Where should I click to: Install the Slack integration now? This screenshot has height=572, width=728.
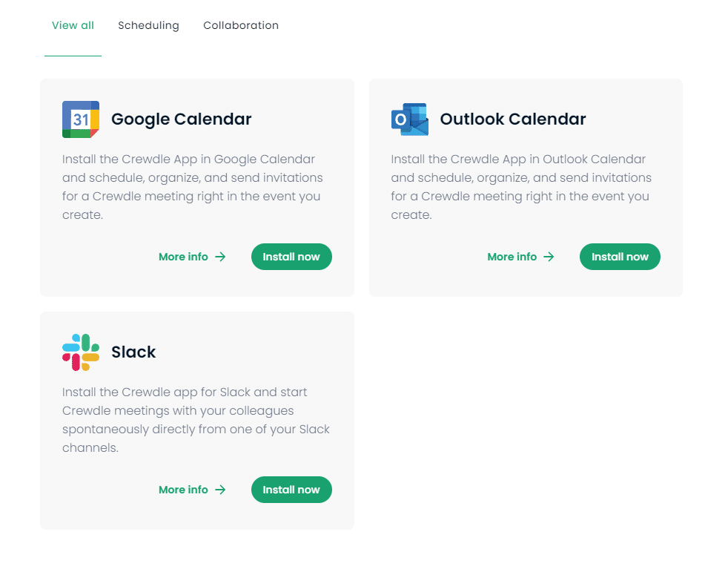tap(291, 490)
